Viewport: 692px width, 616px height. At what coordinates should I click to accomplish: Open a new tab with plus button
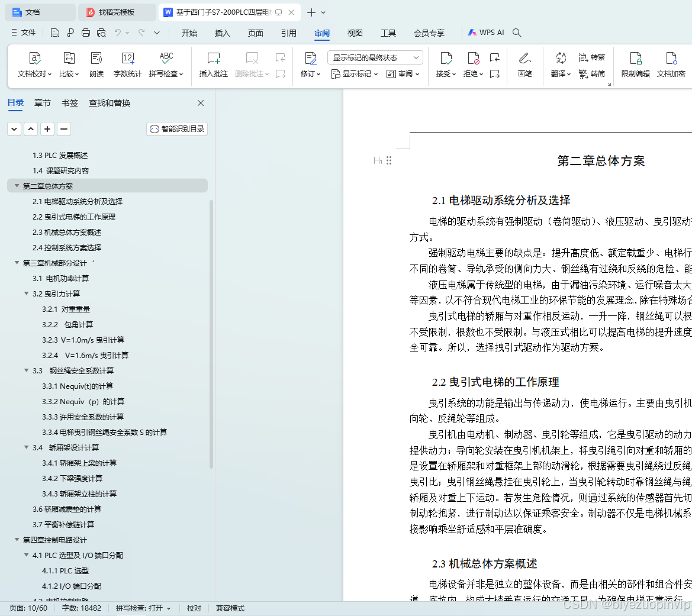click(311, 12)
